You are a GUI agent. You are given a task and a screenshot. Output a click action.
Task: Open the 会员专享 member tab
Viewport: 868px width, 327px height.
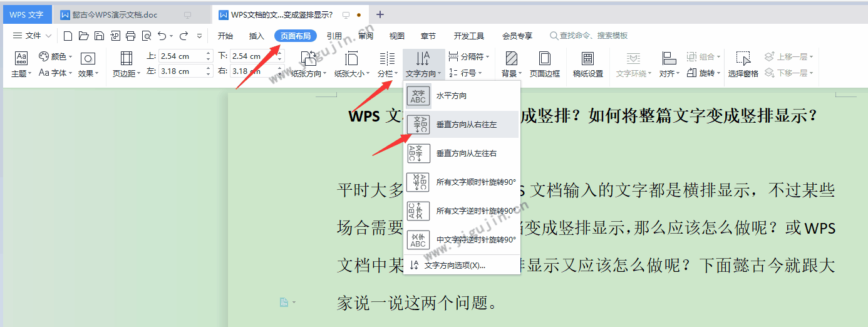(x=517, y=36)
